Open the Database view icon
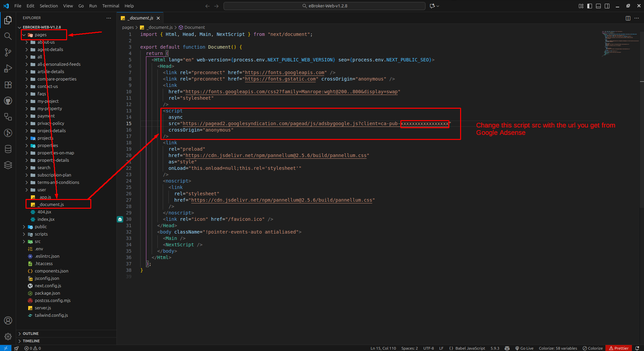Image resolution: width=644 pixels, height=351 pixels. coord(8,149)
